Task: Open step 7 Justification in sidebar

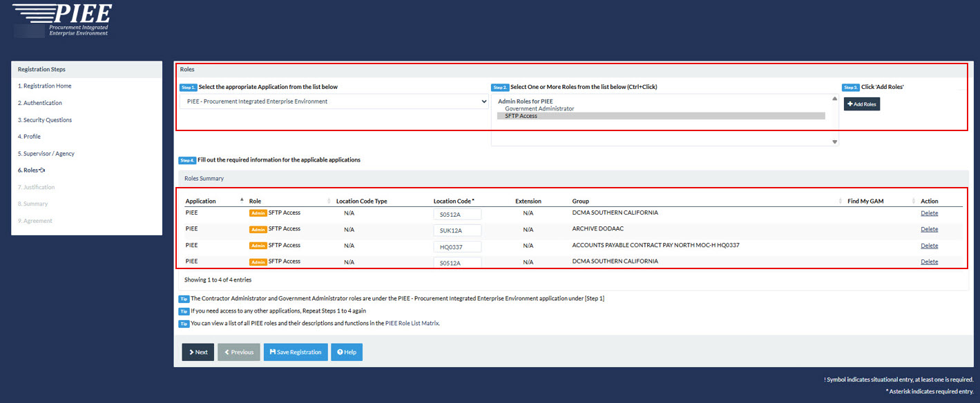Action: (x=36, y=187)
